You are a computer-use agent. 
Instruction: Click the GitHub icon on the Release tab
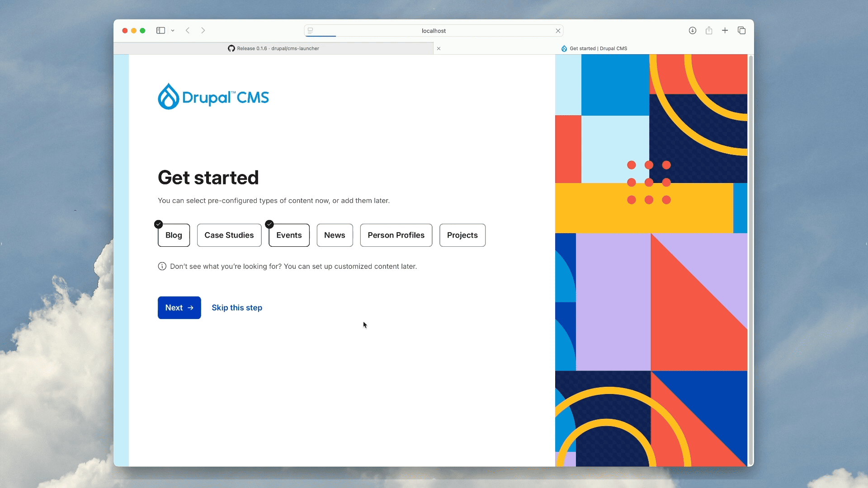(x=231, y=48)
